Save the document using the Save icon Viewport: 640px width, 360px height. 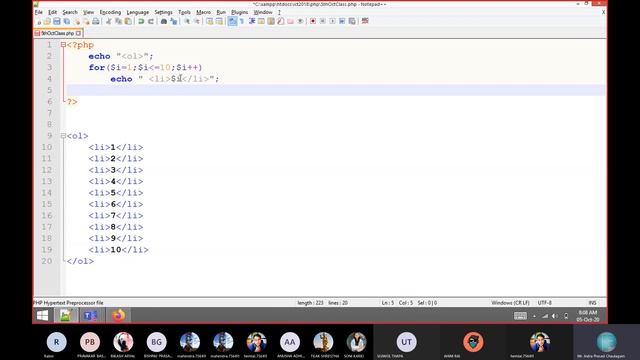point(57,21)
